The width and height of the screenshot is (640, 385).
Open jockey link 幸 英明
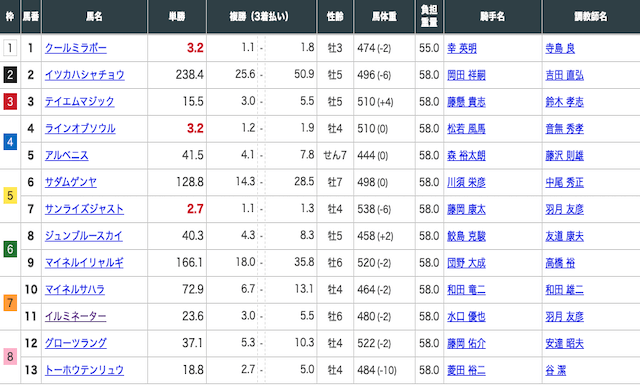coord(462,49)
